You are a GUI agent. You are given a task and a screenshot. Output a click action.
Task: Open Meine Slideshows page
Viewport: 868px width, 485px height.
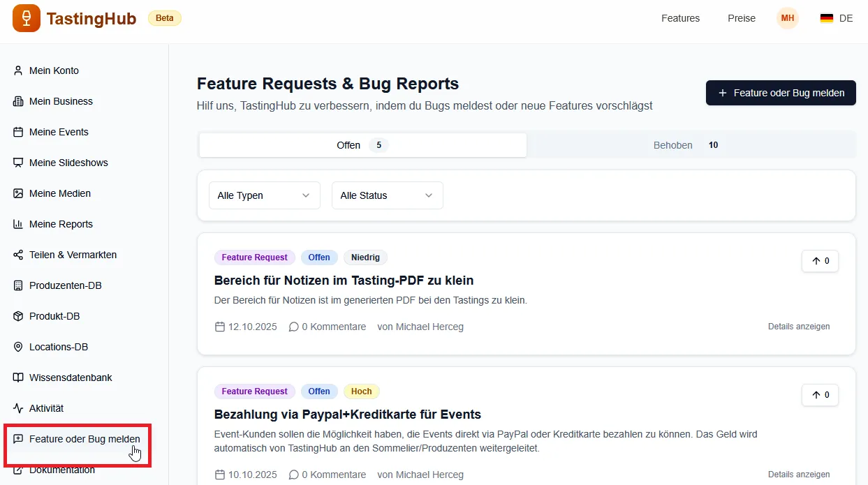pyautogui.click(x=68, y=163)
